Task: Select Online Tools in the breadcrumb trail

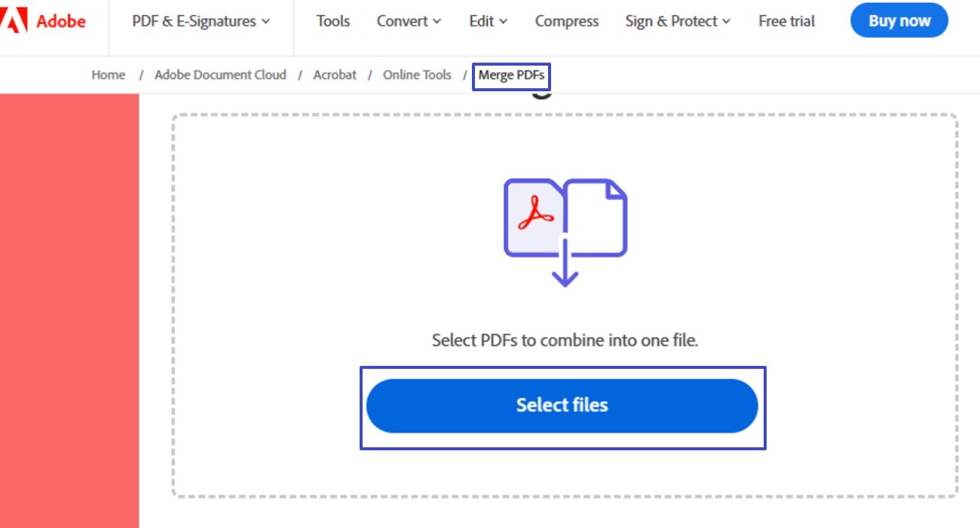Action: click(417, 75)
